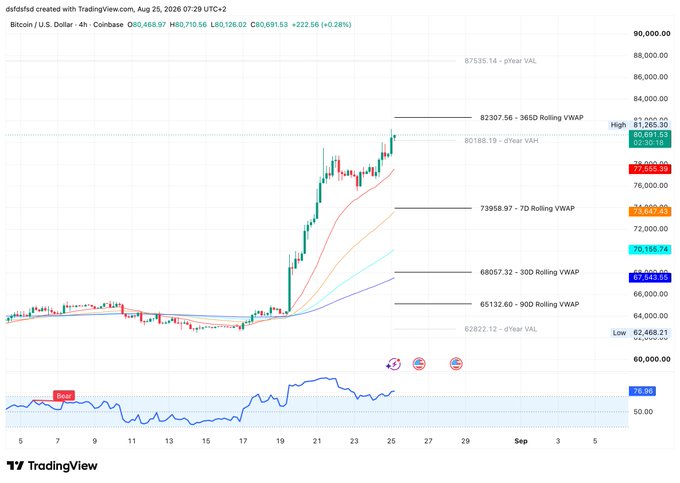
Task: Click the 60,000.00 price axis label
Action: [x=652, y=359]
